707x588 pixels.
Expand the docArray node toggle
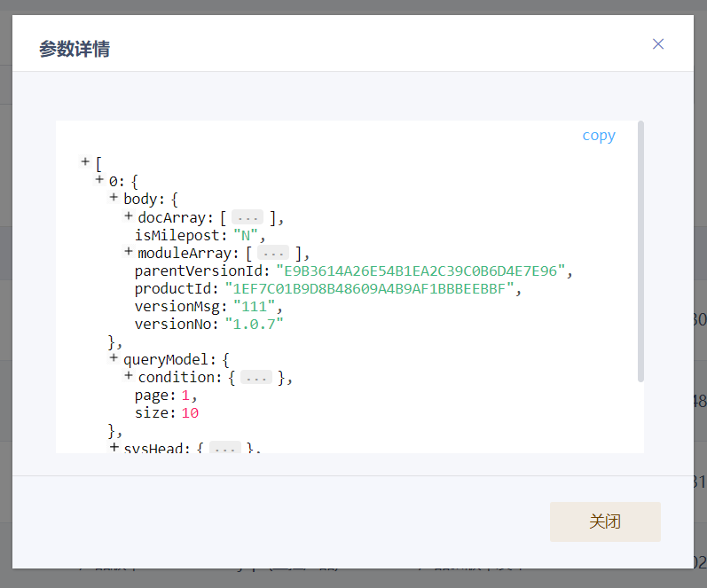(x=129, y=216)
